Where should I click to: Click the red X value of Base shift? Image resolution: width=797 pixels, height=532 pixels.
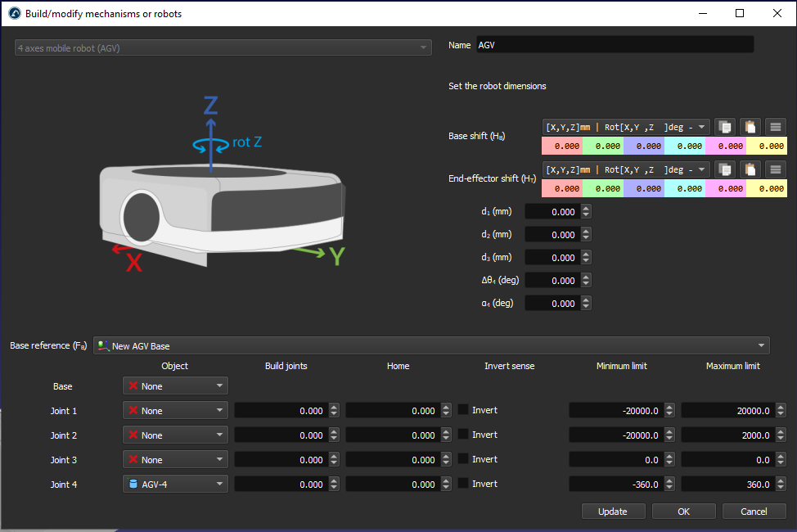tap(562, 146)
